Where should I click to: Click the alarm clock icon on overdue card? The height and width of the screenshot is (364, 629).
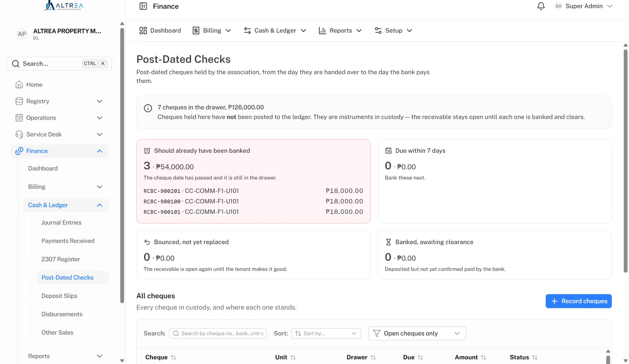(x=147, y=151)
